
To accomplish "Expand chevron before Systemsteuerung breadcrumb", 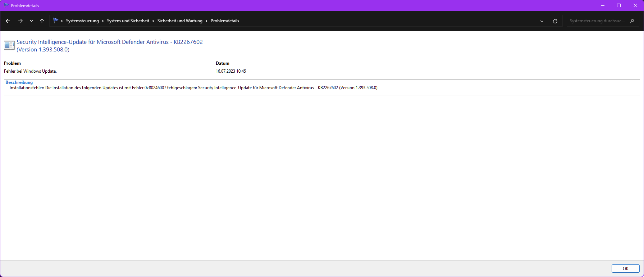I will point(62,21).
